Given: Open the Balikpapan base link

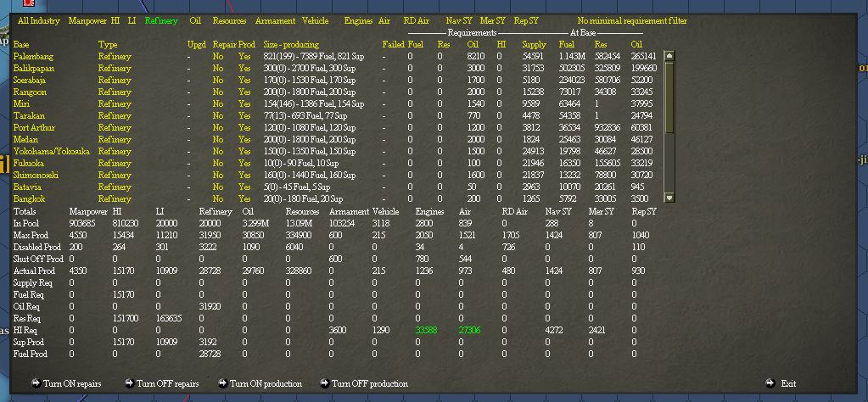Looking at the screenshot, I should point(33,68).
